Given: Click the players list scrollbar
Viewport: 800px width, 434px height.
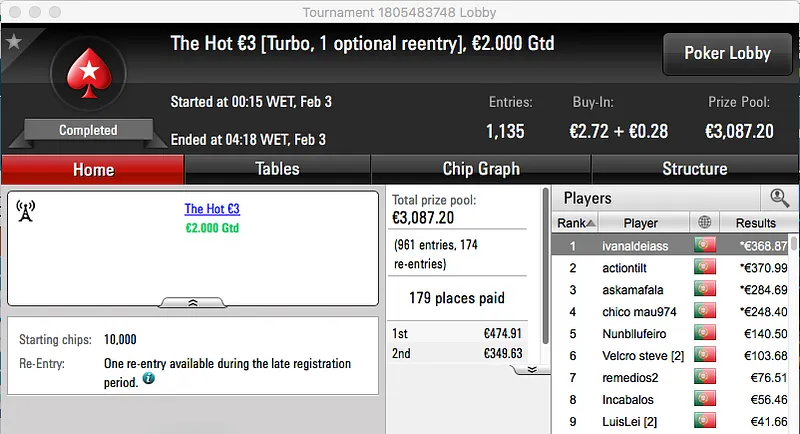Looking at the screenshot, I should pyautogui.click(x=793, y=244).
